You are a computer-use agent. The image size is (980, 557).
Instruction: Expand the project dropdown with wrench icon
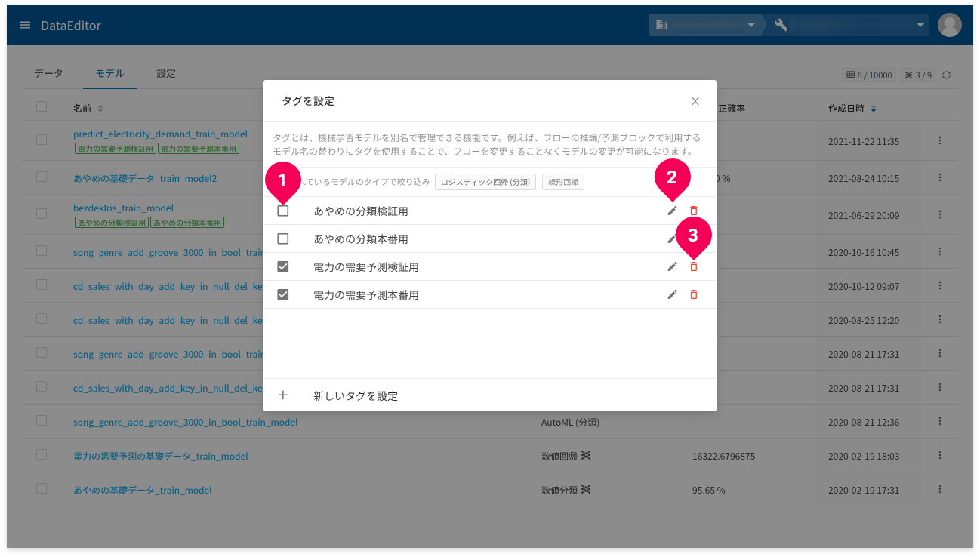[x=849, y=25]
